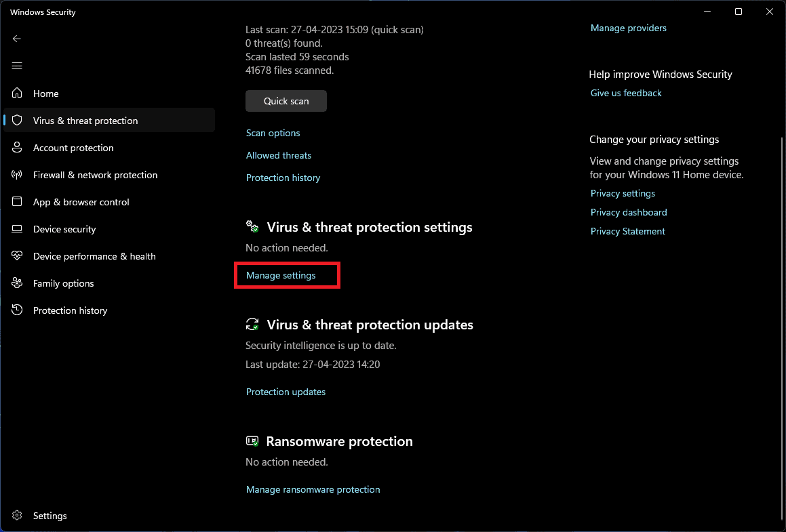Maximize the Windows Security window
Screen dimensions: 786x532
(739, 12)
